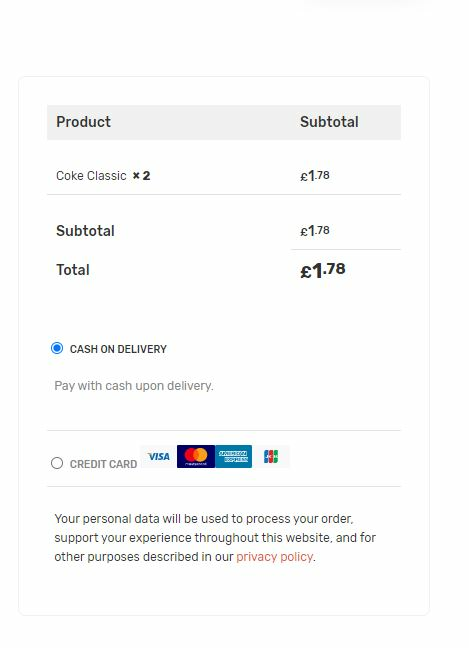This screenshot has width=469, height=648.
Task: Open the privacy policy link
Action: (x=274, y=557)
